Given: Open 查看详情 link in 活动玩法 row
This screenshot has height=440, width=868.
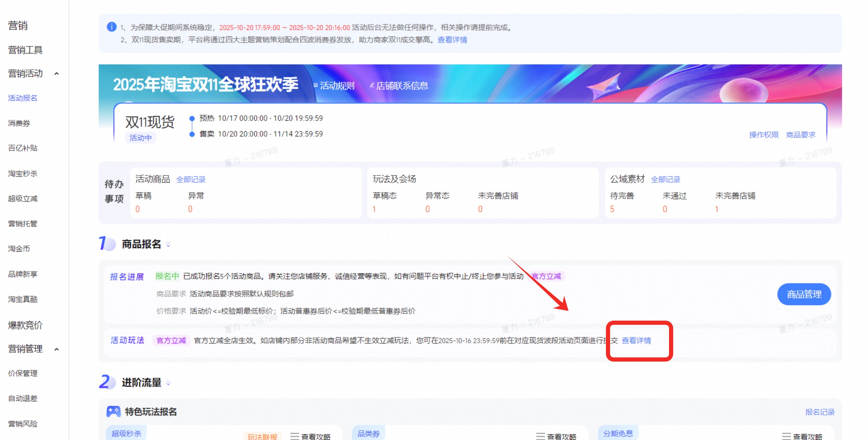Looking at the screenshot, I should click(636, 340).
